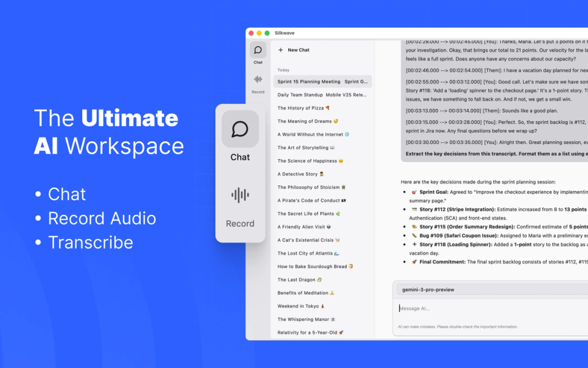Click the large Chat bubble icon in floating panel
Screen dimensions: 588x368
click(x=240, y=129)
